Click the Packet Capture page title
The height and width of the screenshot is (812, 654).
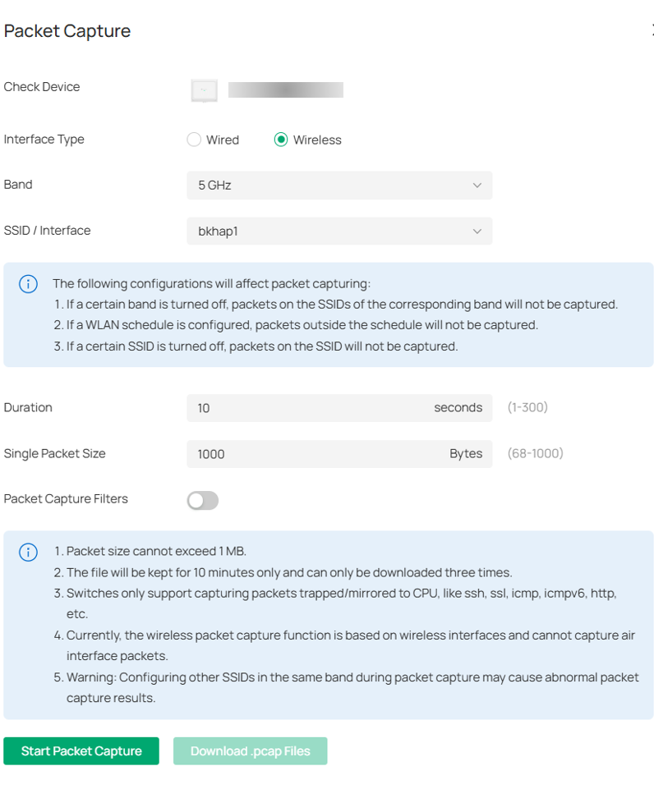click(x=67, y=30)
